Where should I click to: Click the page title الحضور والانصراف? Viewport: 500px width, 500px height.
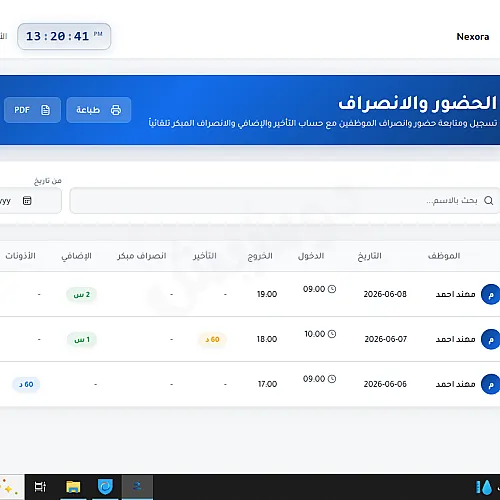(x=418, y=103)
